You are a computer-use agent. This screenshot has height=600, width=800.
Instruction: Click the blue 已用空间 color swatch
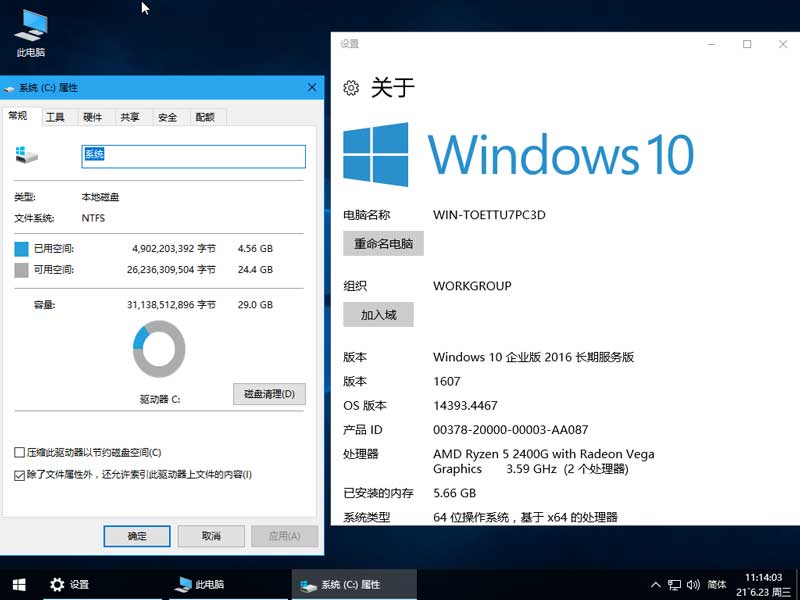[21, 249]
